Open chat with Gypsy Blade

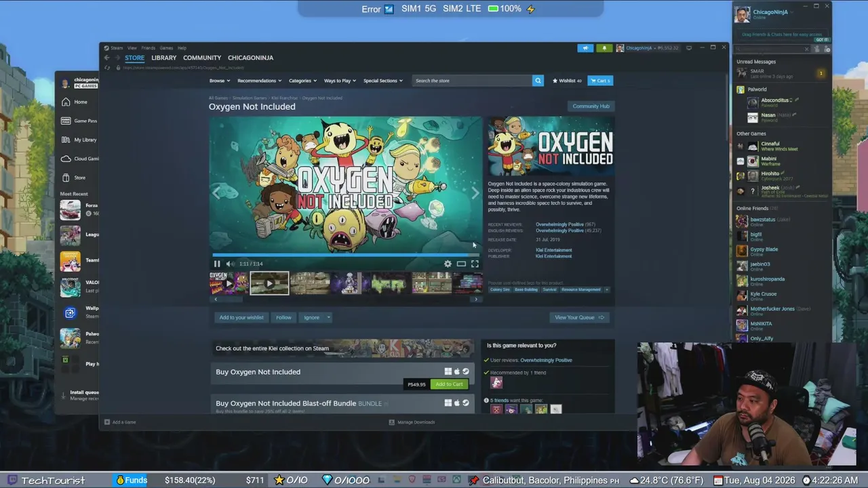(783, 251)
